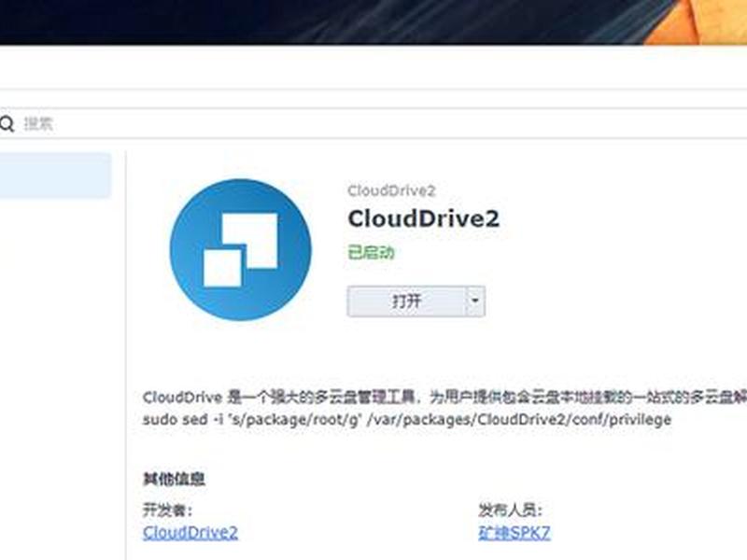Click the 发布人员: label

tap(511, 510)
